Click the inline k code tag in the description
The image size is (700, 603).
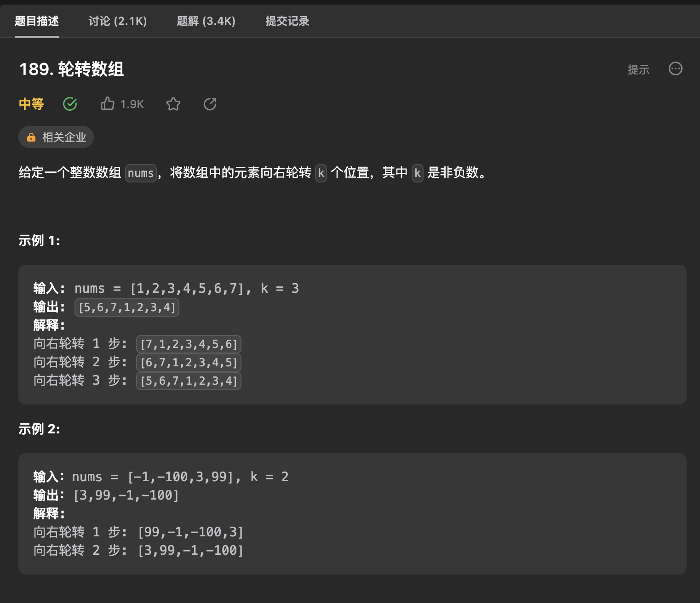(x=321, y=173)
